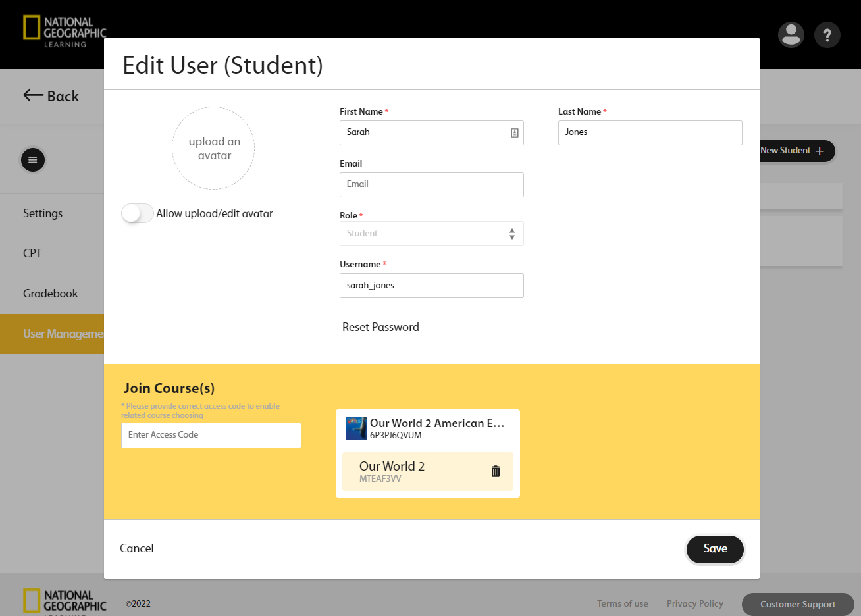Click the Enter Access Code field
This screenshot has width=861, height=616.
coord(211,435)
